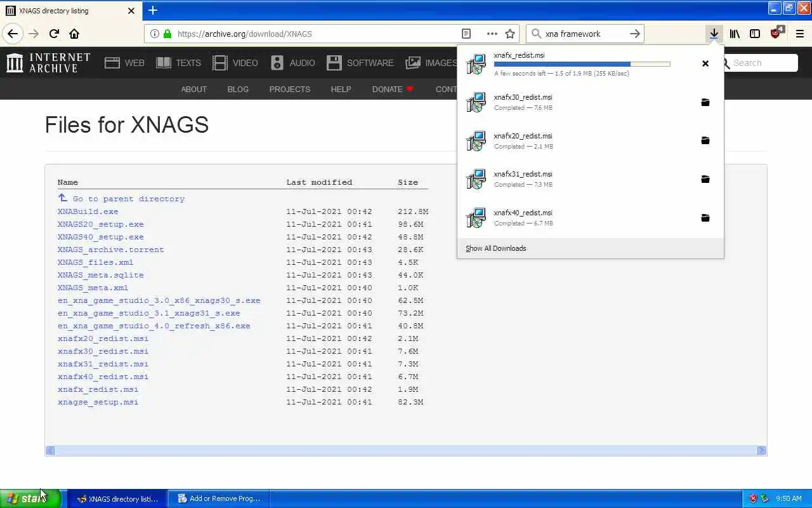Select the XNAGS directory listing tab
812x508 pixels.
click(70, 11)
